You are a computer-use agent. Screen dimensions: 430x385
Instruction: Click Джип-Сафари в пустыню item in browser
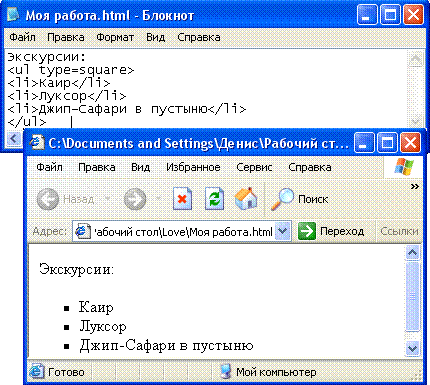(166, 346)
